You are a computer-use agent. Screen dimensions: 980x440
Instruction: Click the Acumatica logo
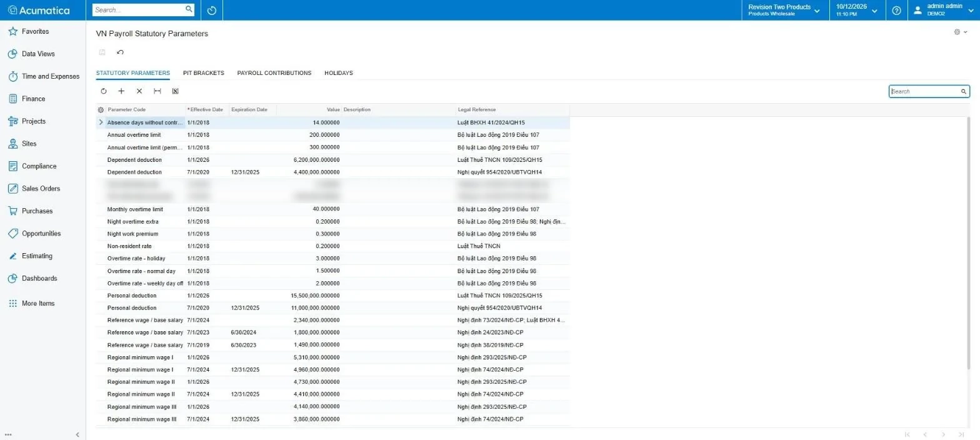(x=39, y=10)
